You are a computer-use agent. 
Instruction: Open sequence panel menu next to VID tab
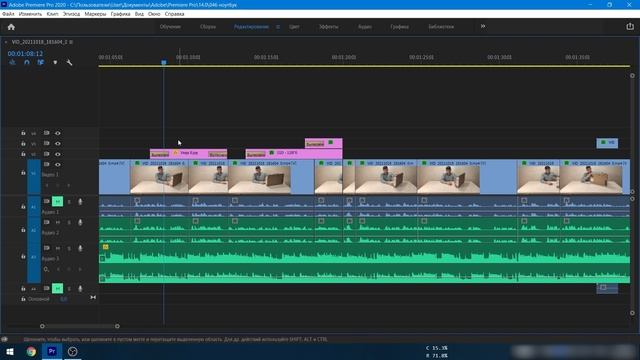click(x=71, y=42)
